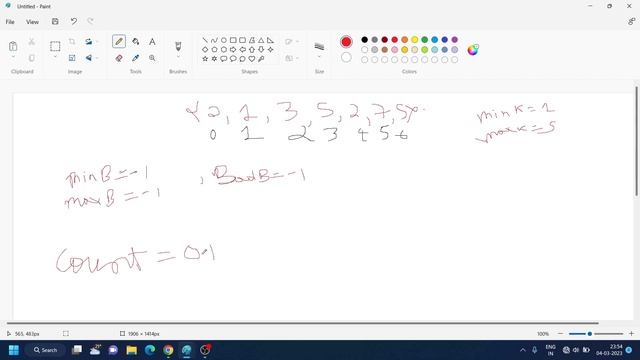Screen dimensions: 640x360
Task: Open the Brushes tool
Action: [x=178, y=46]
